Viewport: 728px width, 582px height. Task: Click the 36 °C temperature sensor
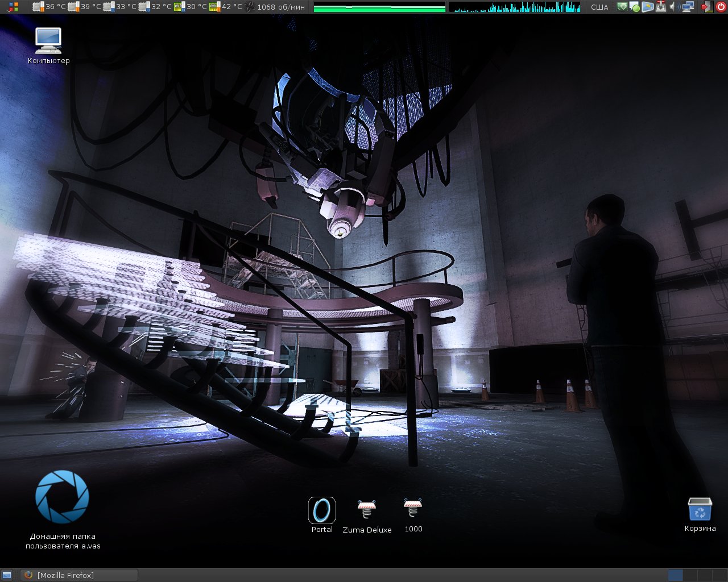[x=49, y=7]
